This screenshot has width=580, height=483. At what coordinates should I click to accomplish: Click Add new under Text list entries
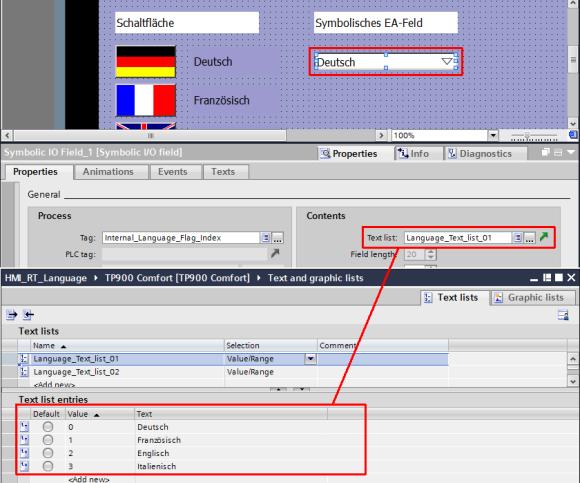pos(89,479)
